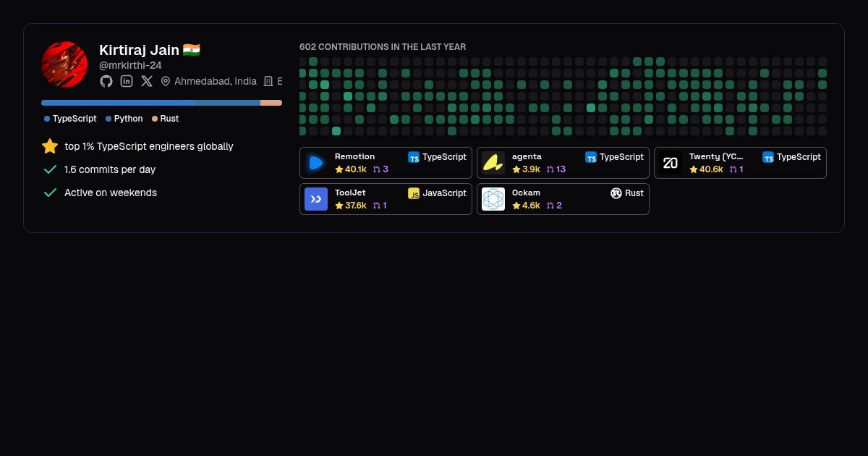Click the gold star icon beside top 1% text
Screen dimensions: 868x456
(50, 146)
